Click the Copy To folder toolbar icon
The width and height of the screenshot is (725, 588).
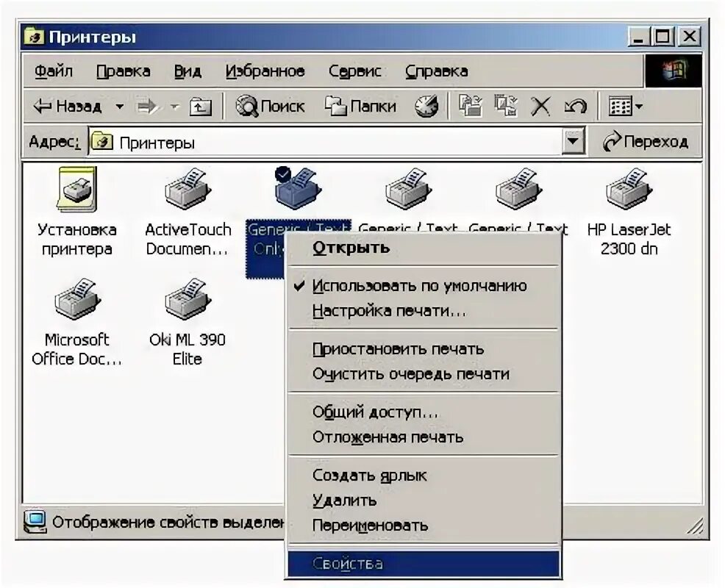505,106
